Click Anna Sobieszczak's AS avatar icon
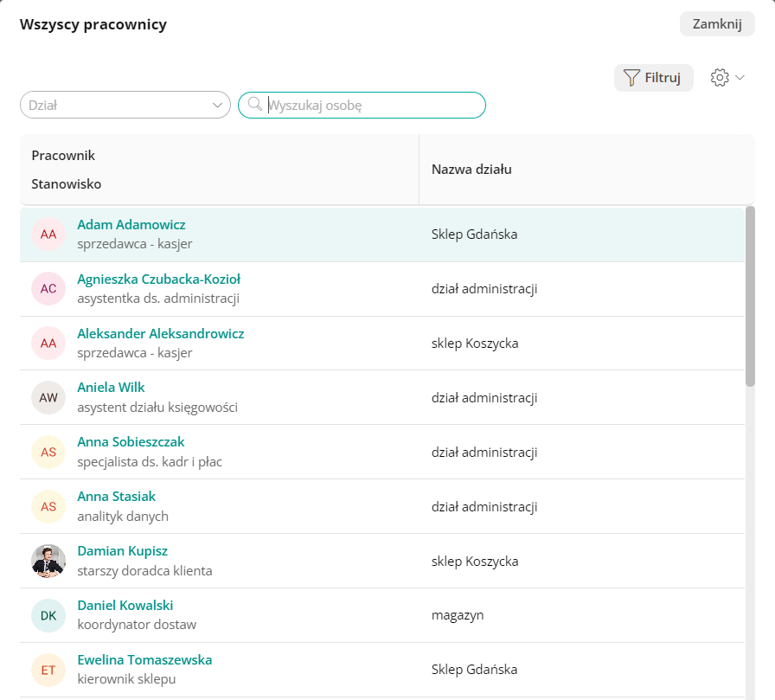The height and width of the screenshot is (700, 775). (48, 452)
